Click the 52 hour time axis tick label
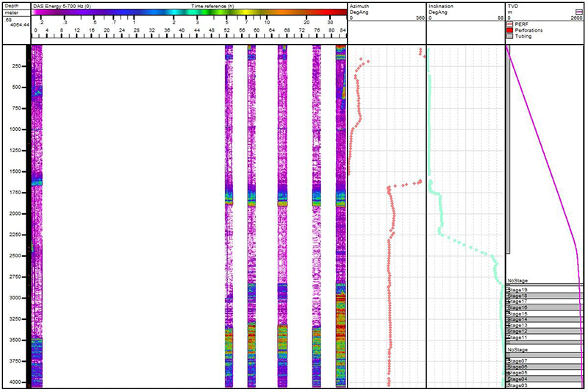 227,30
